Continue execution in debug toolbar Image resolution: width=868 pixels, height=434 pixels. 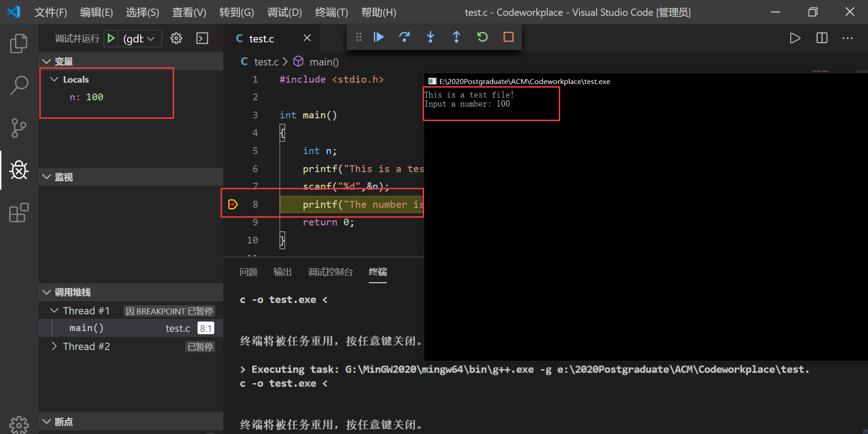tap(379, 37)
